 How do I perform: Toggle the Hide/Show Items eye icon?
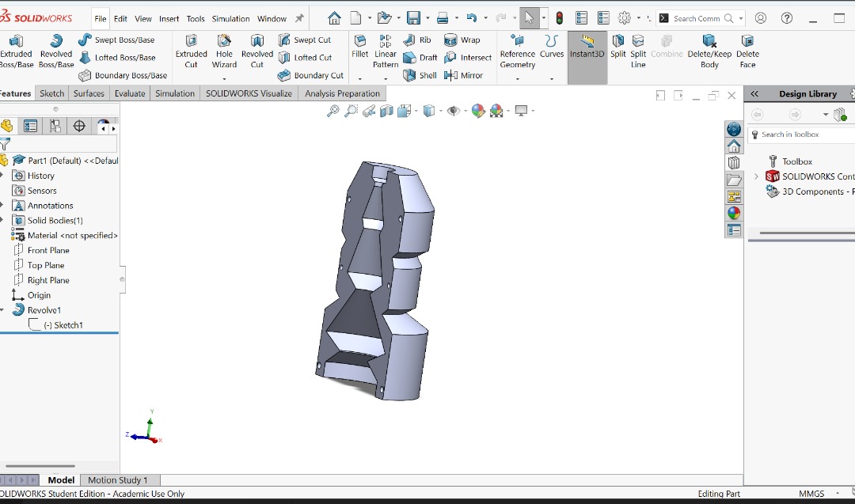click(x=453, y=111)
